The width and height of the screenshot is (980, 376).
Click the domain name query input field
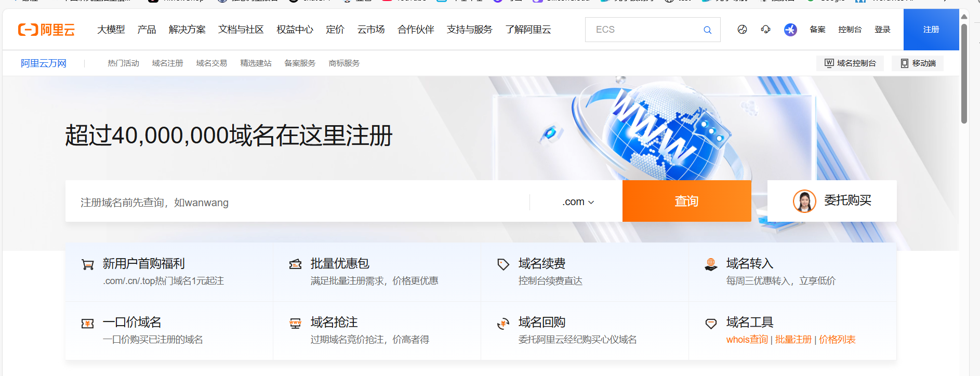point(296,202)
